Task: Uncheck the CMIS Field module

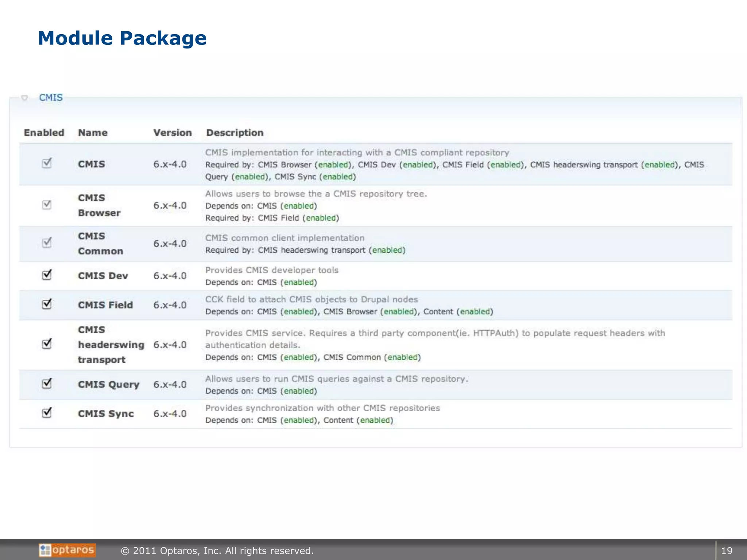Action: (x=47, y=304)
